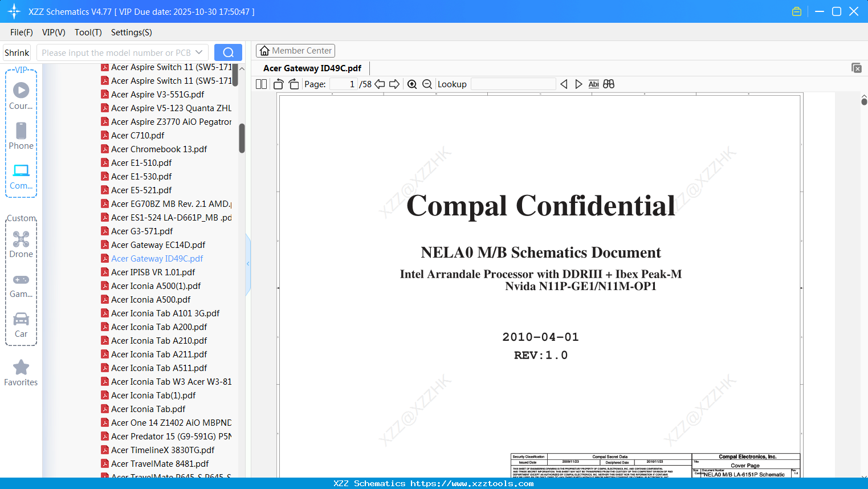Open the VIP menu

click(54, 32)
